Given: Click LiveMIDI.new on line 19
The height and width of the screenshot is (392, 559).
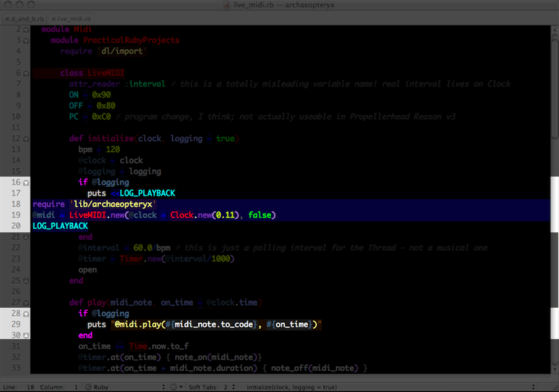Looking at the screenshot, I should 96,215.
